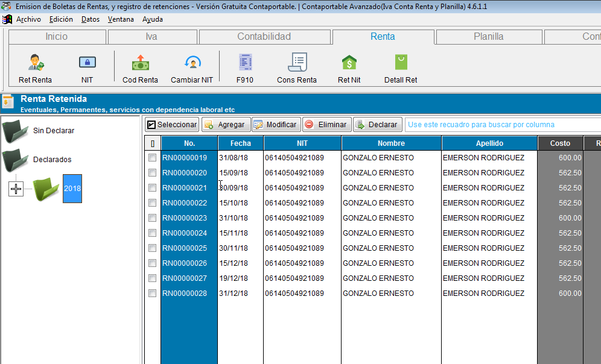The height and width of the screenshot is (364, 601).
Task: Select checkbox for record RN00000028
Action: pyautogui.click(x=153, y=293)
